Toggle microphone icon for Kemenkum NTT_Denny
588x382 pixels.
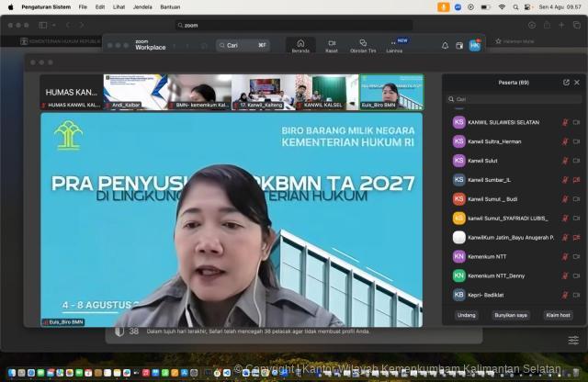coord(565,275)
